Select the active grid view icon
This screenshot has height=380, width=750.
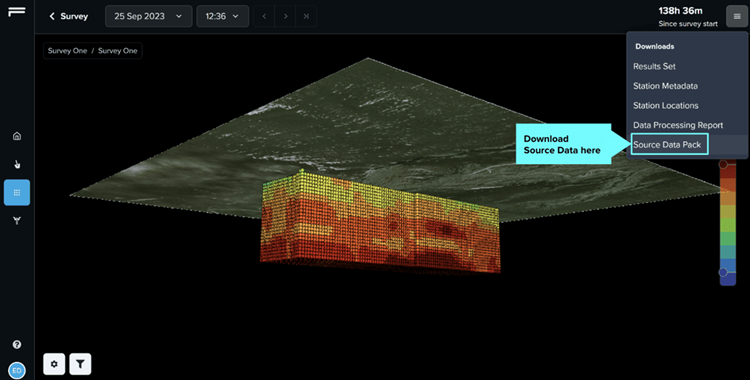(17, 192)
